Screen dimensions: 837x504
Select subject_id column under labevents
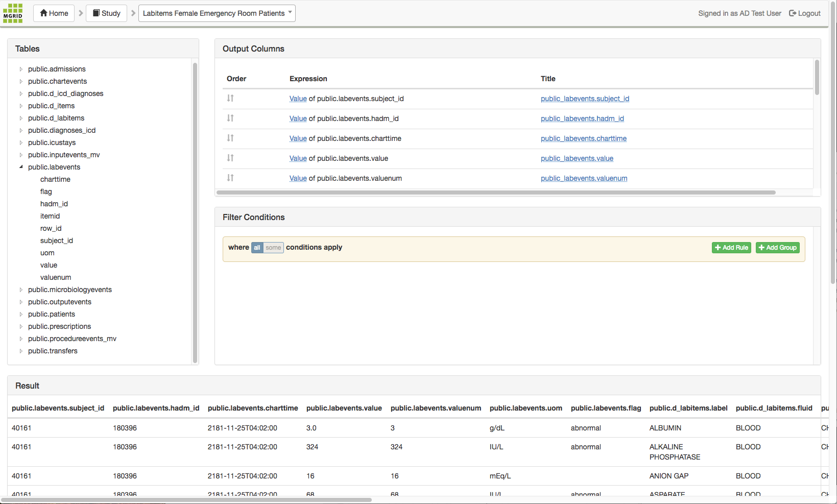point(57,241)
